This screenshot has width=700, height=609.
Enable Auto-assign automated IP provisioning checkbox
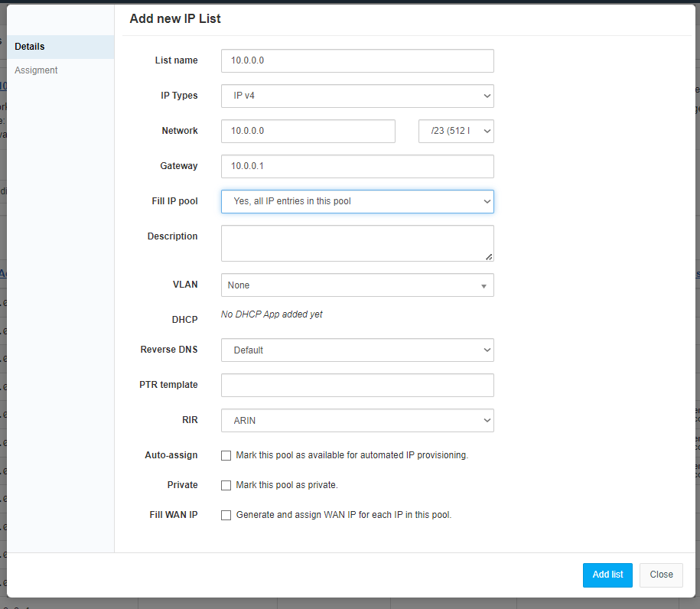pyautogui.click(x=226, y=455)
